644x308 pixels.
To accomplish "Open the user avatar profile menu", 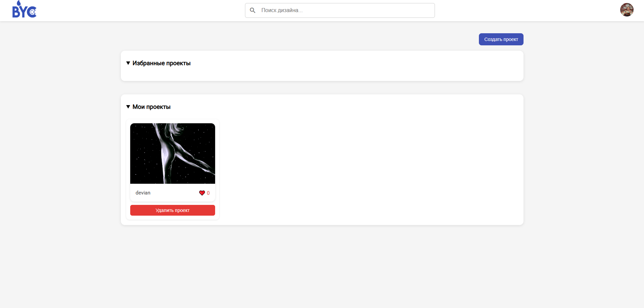I will [x=627, y=10].
